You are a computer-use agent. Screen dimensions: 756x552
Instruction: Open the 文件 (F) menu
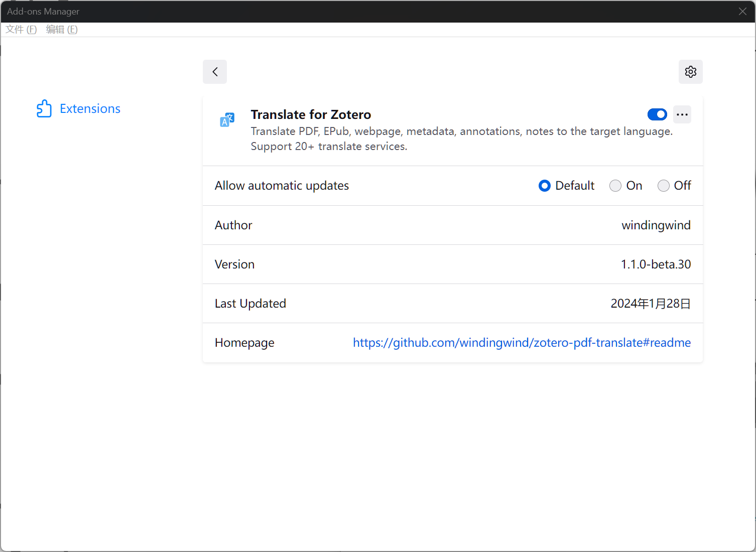tap(21, 30)
